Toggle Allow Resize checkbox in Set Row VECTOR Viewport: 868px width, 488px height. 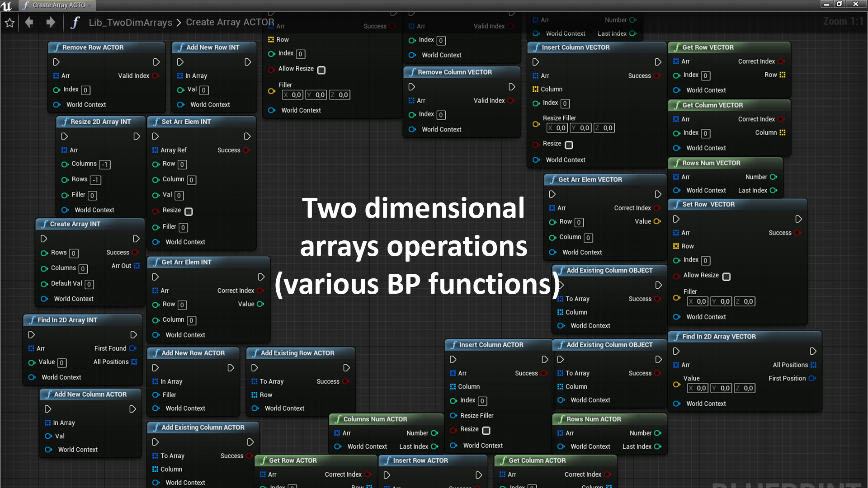click(726, 277)
